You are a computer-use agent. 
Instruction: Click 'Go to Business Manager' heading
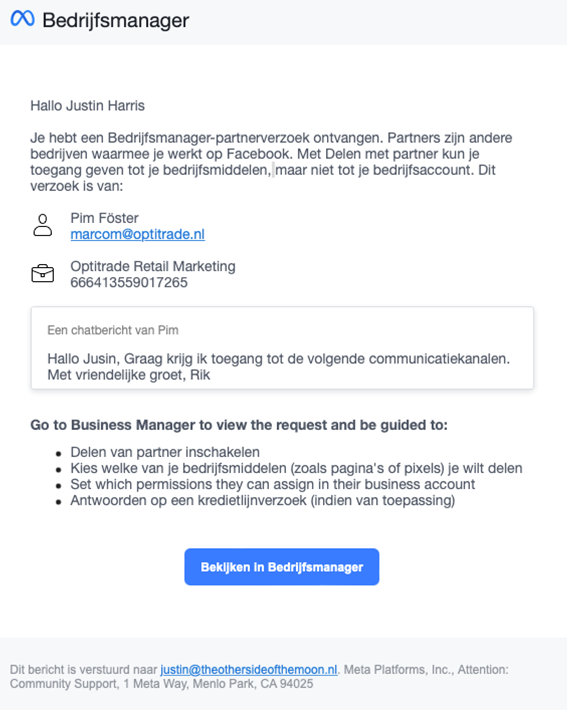click(239, 425)
